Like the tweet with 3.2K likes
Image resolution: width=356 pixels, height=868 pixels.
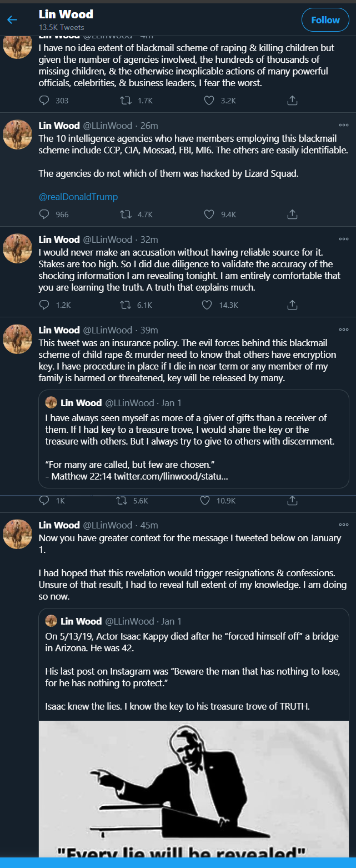(209, 101)
